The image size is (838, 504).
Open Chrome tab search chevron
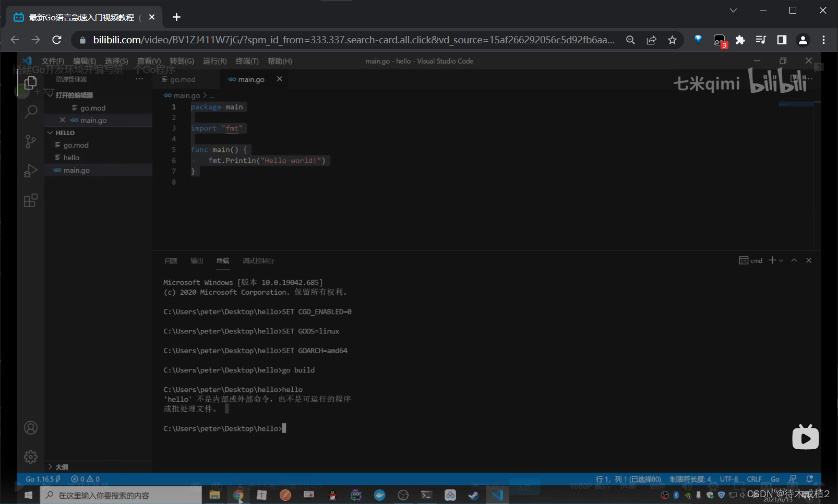point(733,10)
